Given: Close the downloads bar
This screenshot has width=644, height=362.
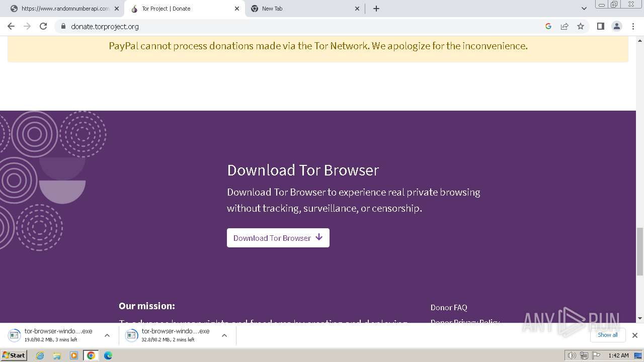Looking at the screenshot, I should click(635, 335).
